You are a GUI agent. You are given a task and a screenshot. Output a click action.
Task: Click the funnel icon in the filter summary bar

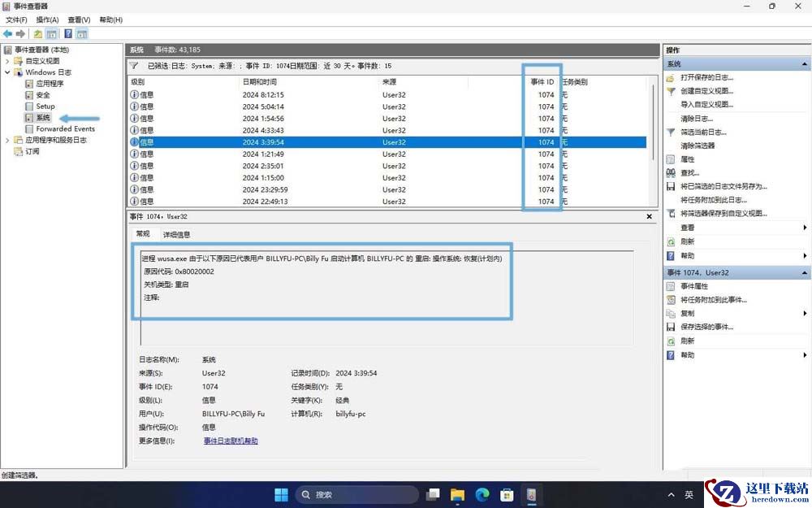134,66
